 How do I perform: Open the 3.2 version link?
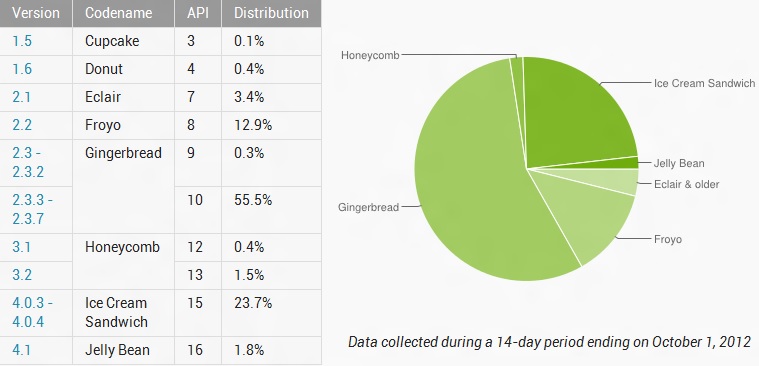point(22,275)
